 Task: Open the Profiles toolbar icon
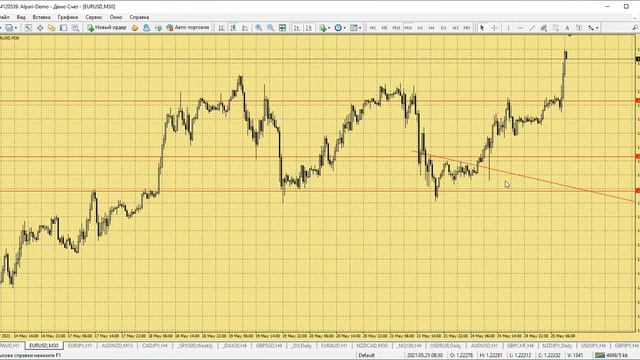point(10,27)
